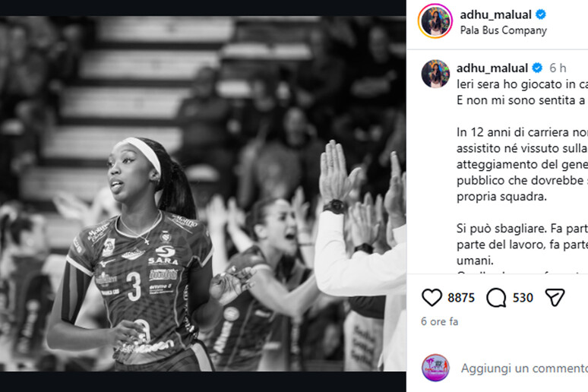Click the '6 ore fa' post date

click(440, 321)
